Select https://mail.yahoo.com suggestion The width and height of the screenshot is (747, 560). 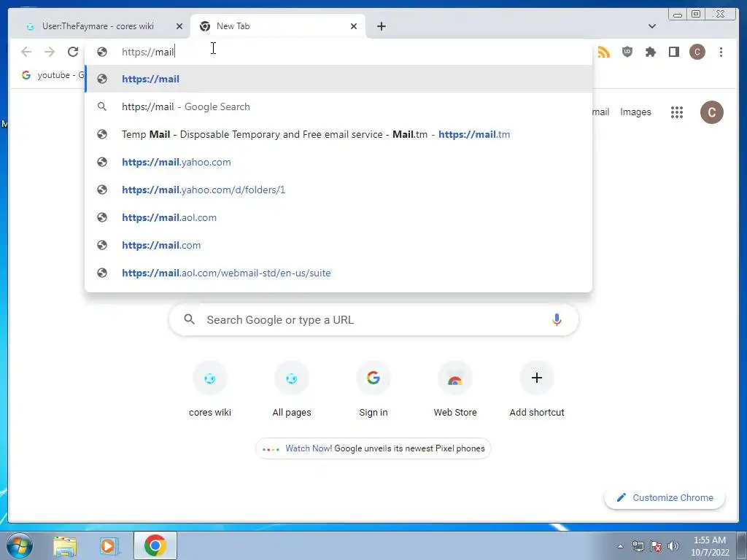pos(338,162)
